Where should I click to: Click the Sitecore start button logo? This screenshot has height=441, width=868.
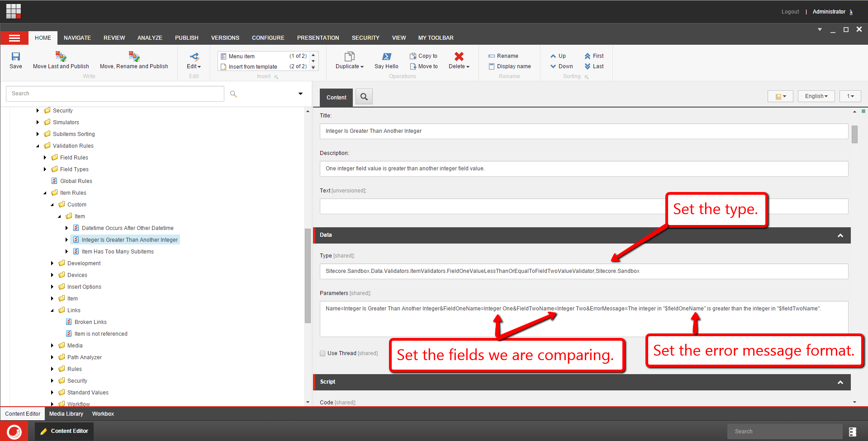[14, 432]
